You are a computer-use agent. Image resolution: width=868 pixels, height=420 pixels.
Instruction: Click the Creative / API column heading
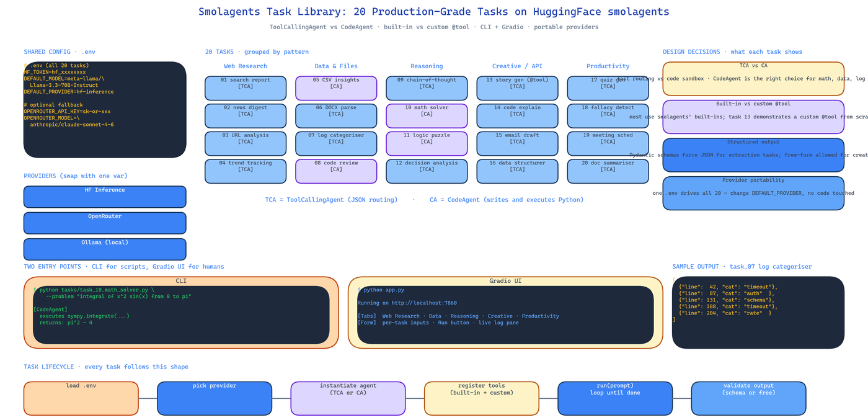pos(517,66)
